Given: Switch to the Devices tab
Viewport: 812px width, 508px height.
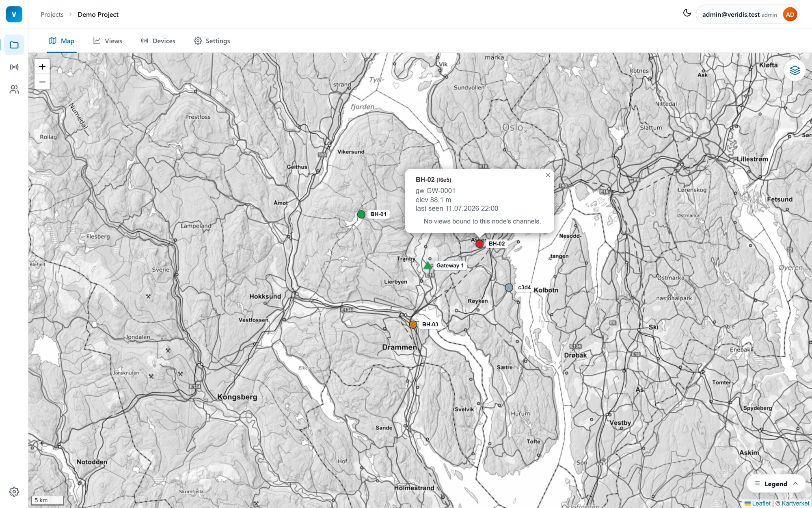Looking at the screenshot, I should click(x=158, y=41).
